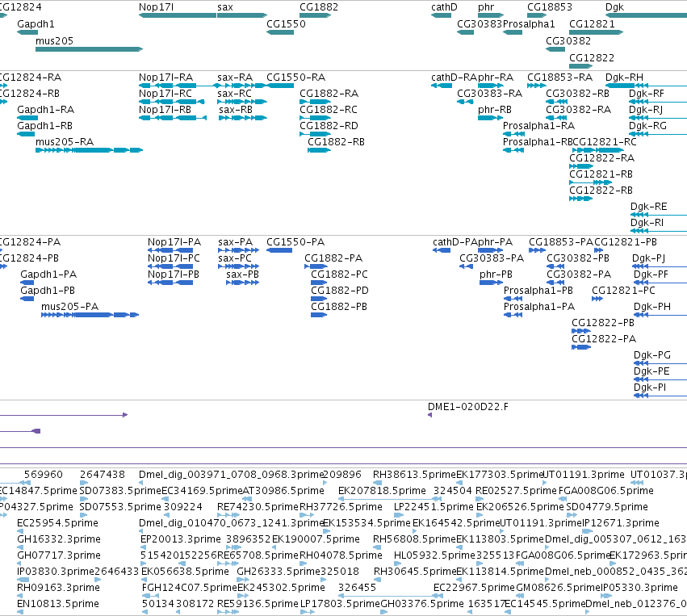Select the RH38613.5prime EST label
Image resolution: width=687 pixels, height=616 pixels.
point(414,475)
